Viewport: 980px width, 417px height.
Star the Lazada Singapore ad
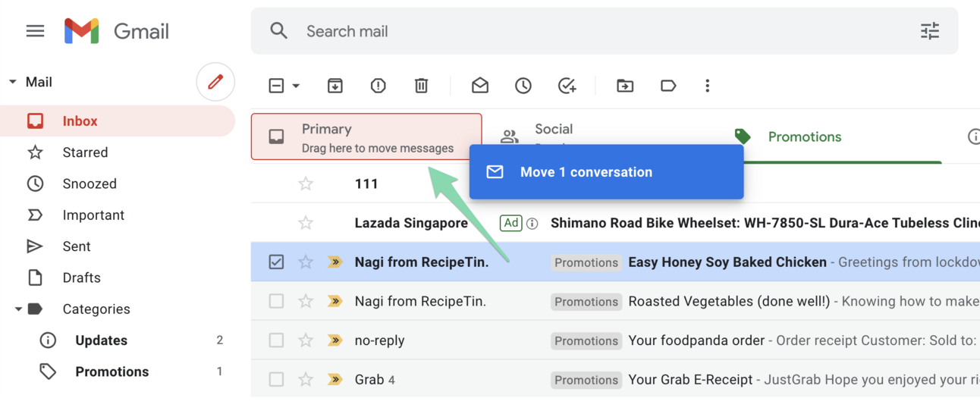pyautogui.click(x=306, y=223)
